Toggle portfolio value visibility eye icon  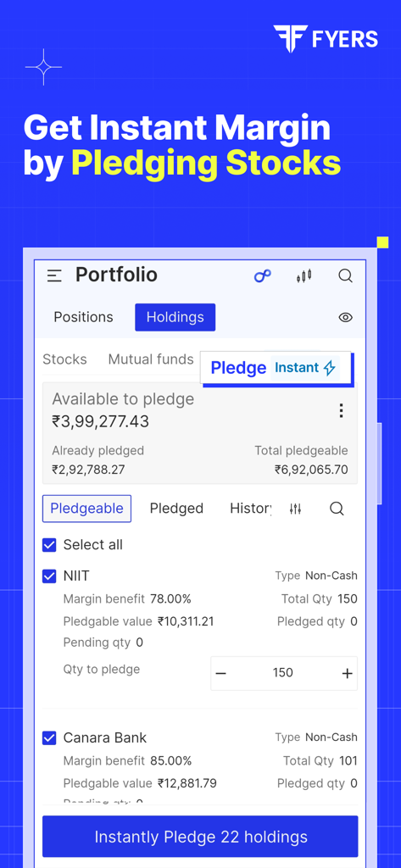pyautogui.click(x=346, y=317)
